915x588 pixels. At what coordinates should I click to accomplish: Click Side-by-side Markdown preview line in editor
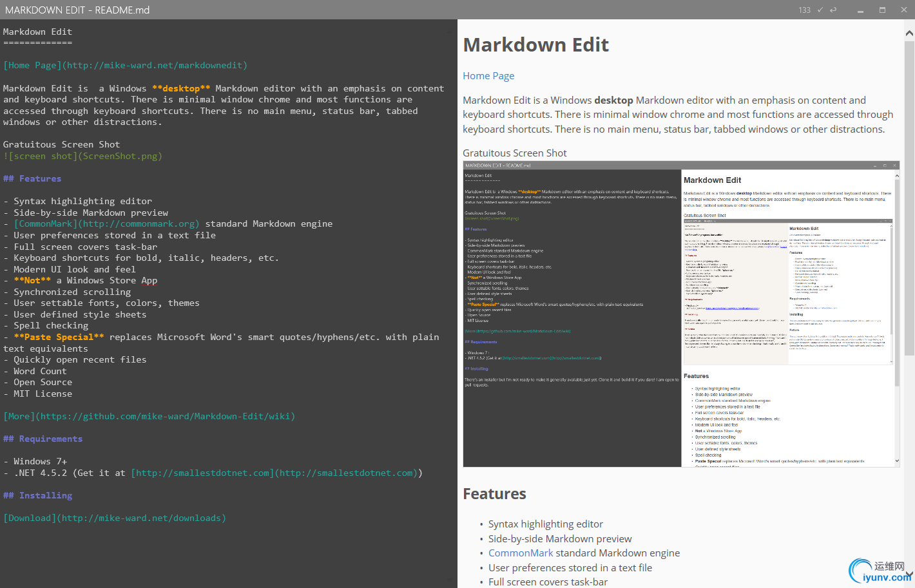(86, 213)
